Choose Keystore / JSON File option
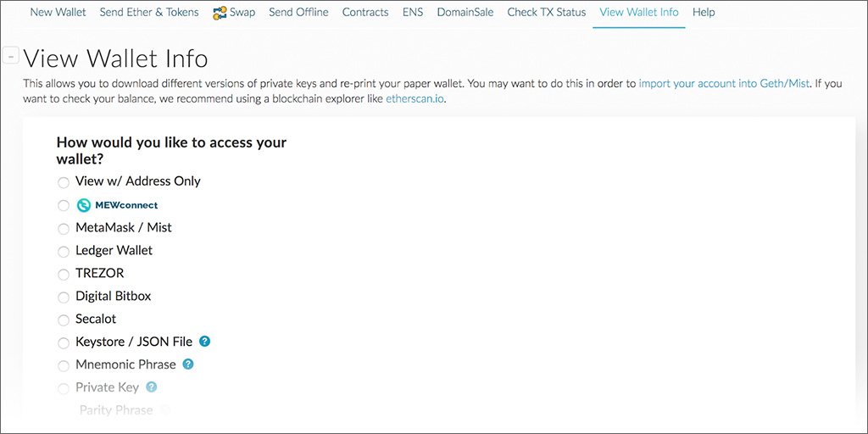868x434 pixels. (64, 343)
